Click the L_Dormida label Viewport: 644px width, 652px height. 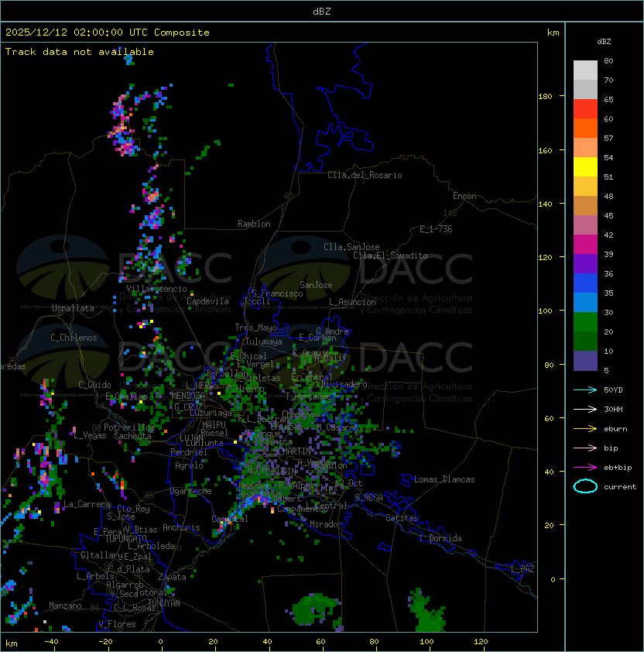pos(440,538)
